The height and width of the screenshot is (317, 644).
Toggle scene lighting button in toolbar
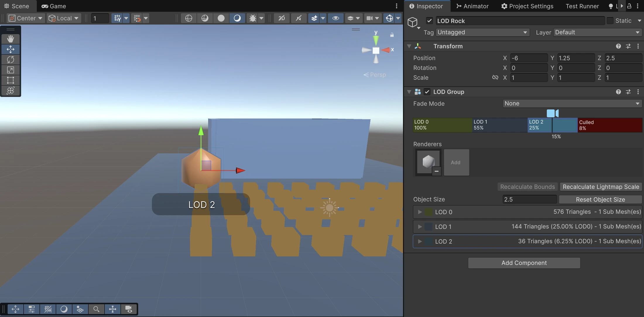click(237, 18)
